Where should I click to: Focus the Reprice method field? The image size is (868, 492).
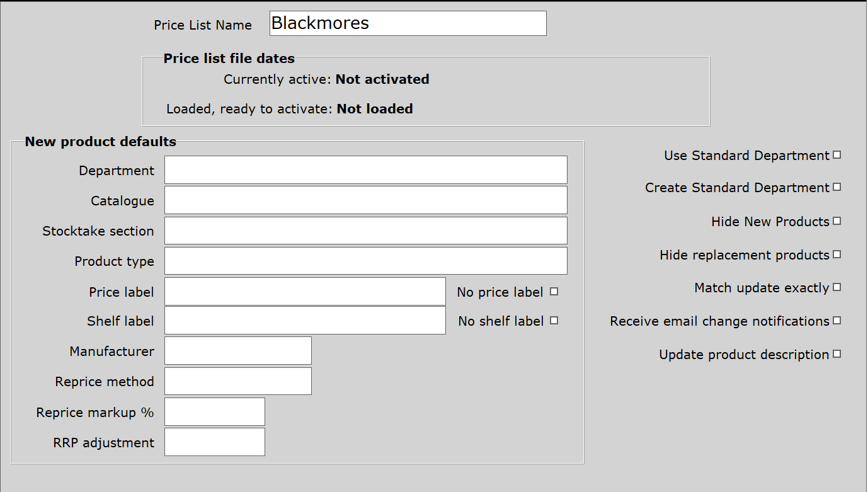click(237, 381)
